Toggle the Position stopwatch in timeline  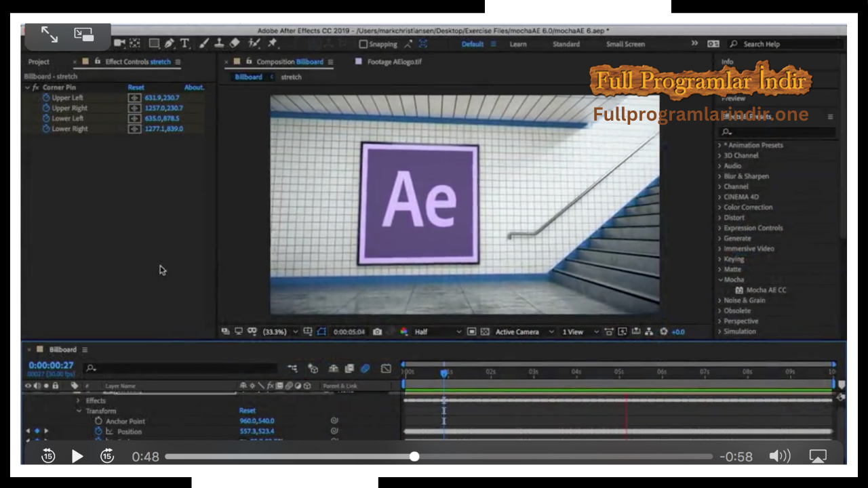pyautogui.click(x=98, y=431)
